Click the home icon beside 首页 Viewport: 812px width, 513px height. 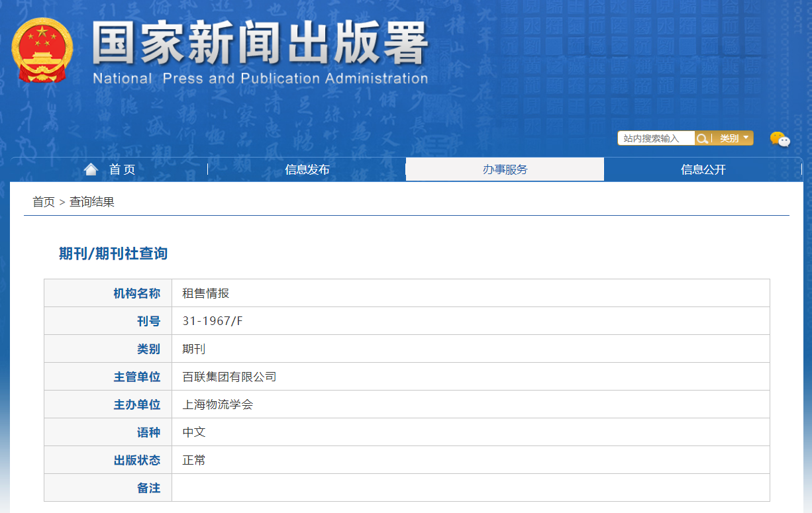(91, 168)
